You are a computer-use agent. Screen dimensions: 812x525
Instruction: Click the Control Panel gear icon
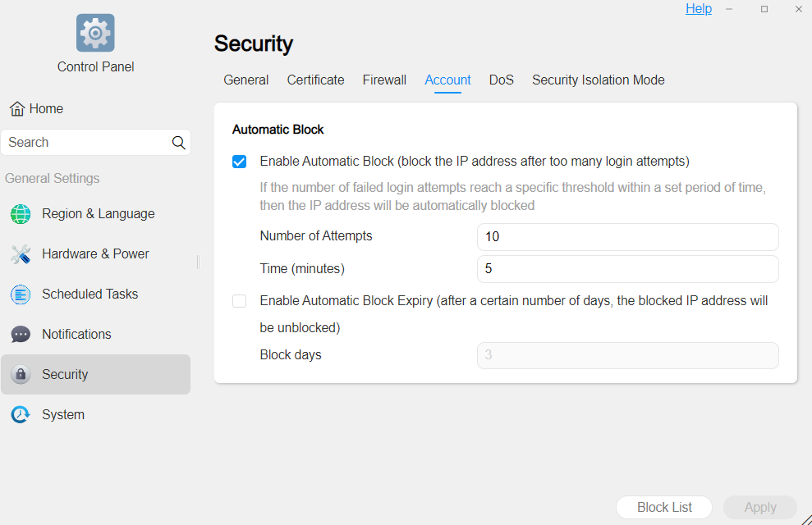coord(95,33)
